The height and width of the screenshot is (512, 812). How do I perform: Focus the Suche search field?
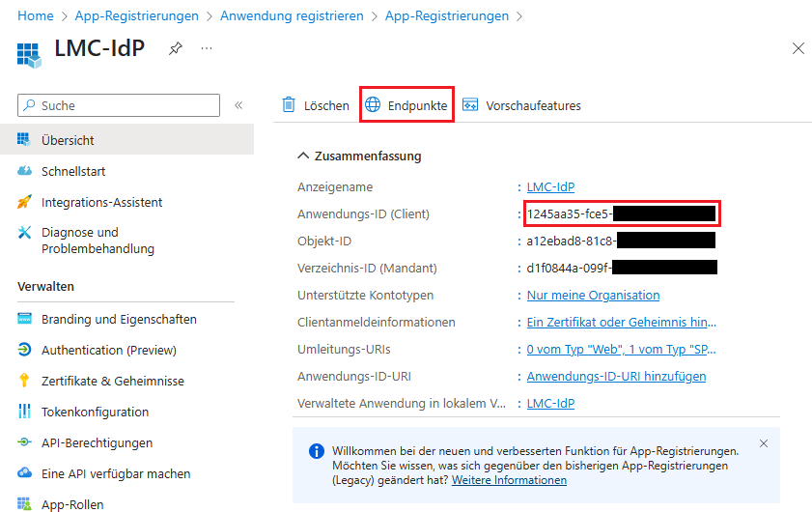pos(126,105)
